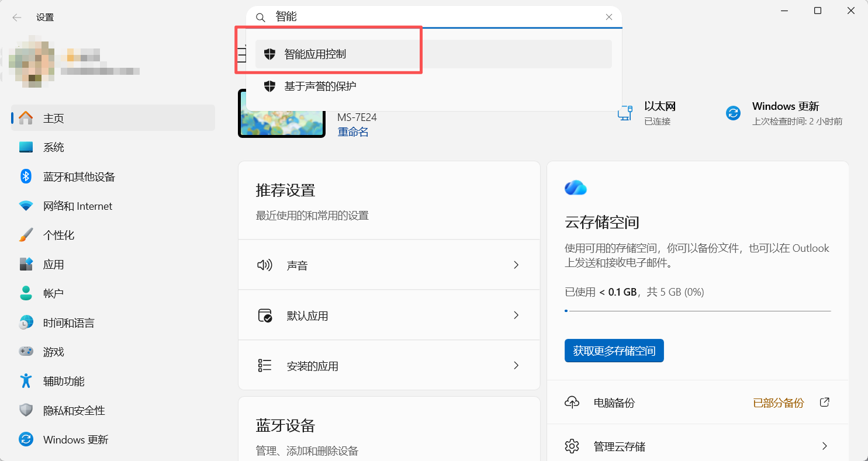The width and height of the screenshot is (868, 461).
Task: Open 辅助功能 accessibility icon
Action: pyautogui.click(x=26, y=381)
